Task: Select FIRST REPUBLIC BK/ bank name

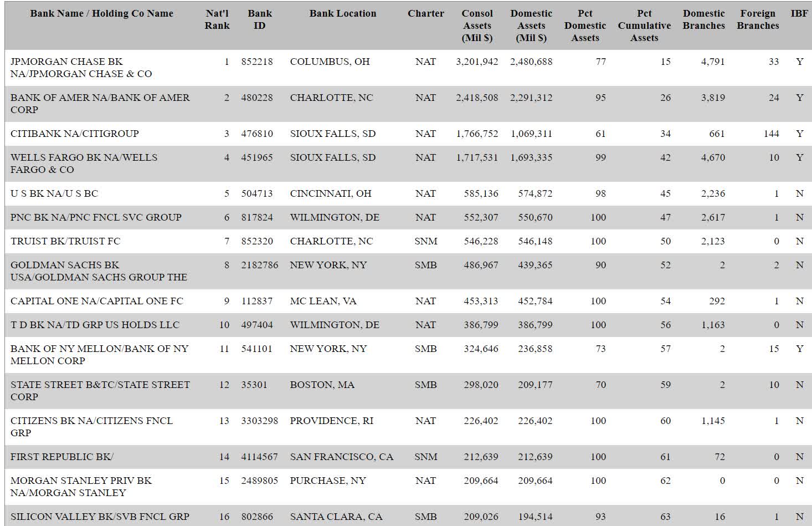Action: (x=61, y=457)
